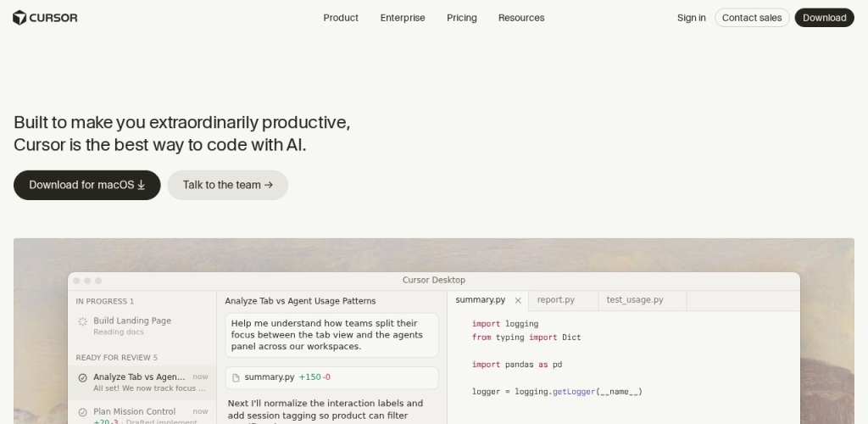Switch to the test_usage.py tab
Viewport: 868px width, 424px height.
click(x=635, y=300)
